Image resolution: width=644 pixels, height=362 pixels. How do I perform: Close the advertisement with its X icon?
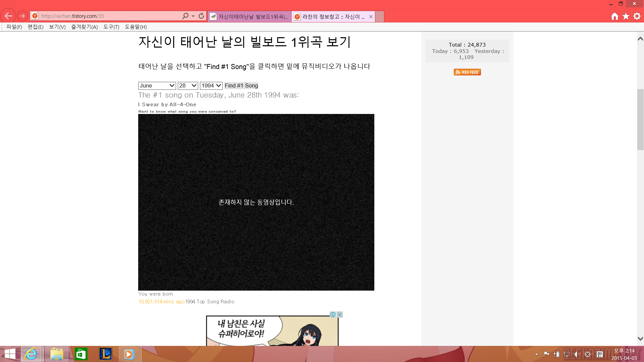[x=339, y=314]
